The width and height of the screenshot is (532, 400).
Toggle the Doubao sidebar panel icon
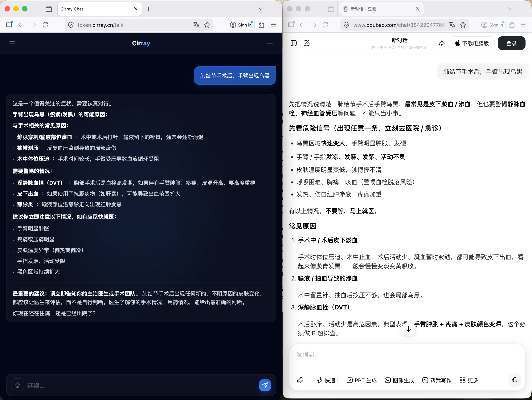click(294, 43)
